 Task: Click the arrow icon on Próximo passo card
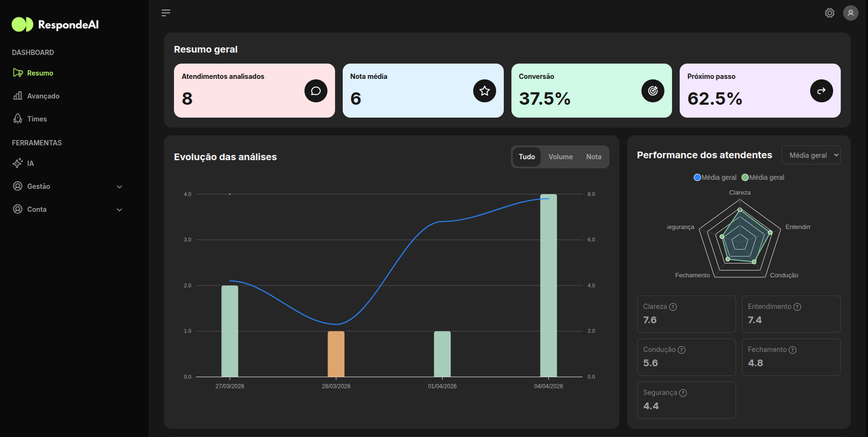[822, 90]
